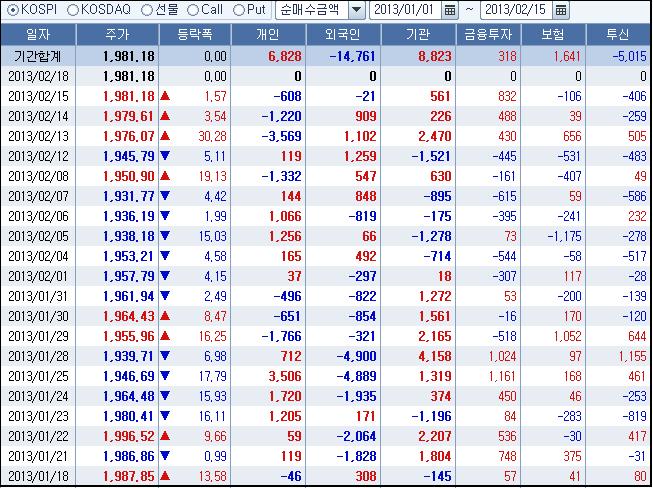The image size is (653, 488).
Task: Click the date cell 2013/02/18
Action: click(38, 77)
